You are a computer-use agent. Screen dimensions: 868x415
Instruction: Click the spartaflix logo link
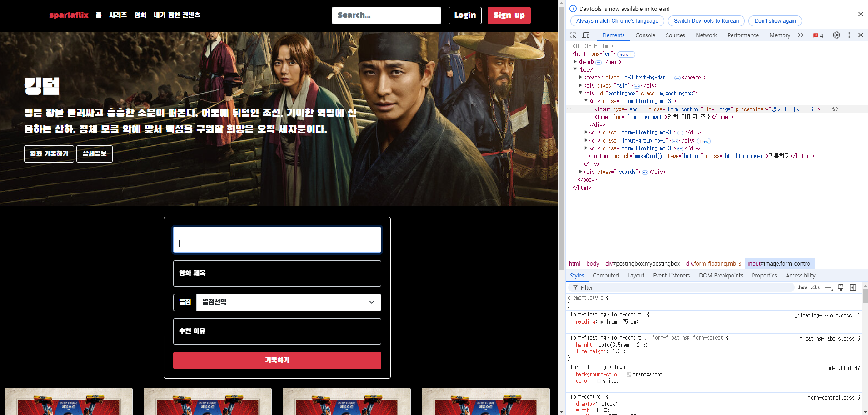point(69,15)
